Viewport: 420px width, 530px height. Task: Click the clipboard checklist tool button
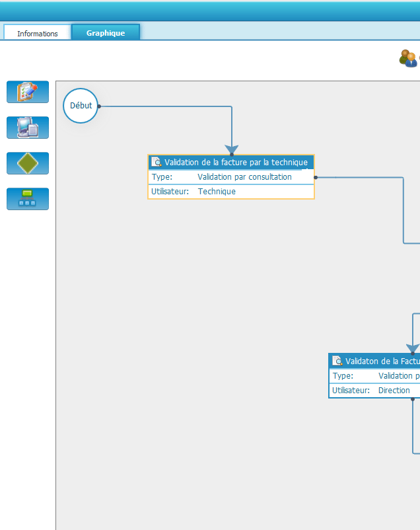pyautogui.click(x=28, y=92)
